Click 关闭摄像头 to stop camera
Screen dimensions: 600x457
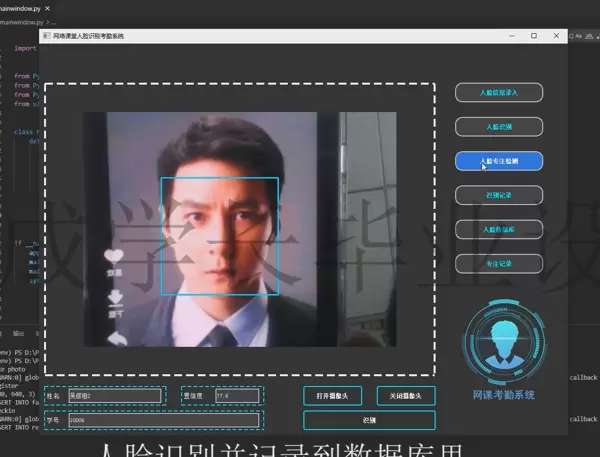(x=406, y=396)
